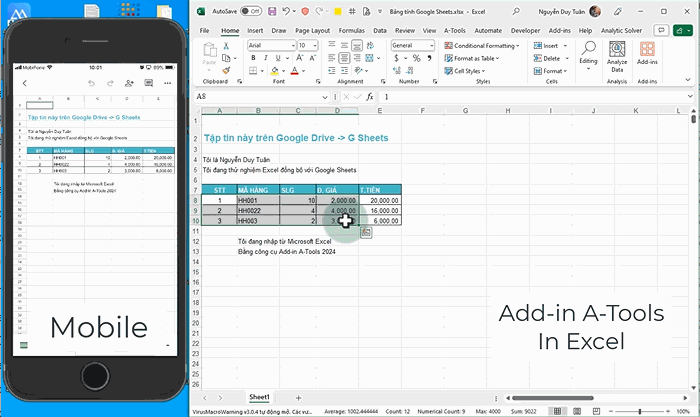Switch to Page Break Preview in status bar

[x=596, y=411]
